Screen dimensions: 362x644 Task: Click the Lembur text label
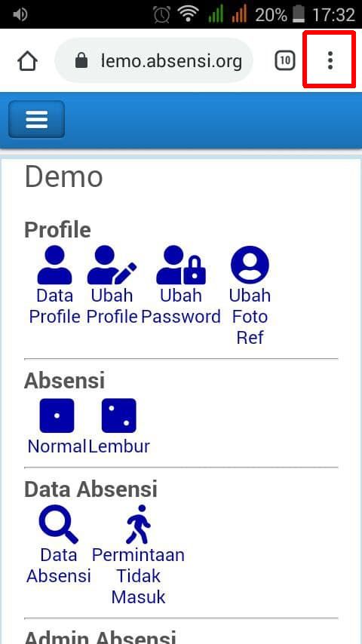[x=119, y=446]
